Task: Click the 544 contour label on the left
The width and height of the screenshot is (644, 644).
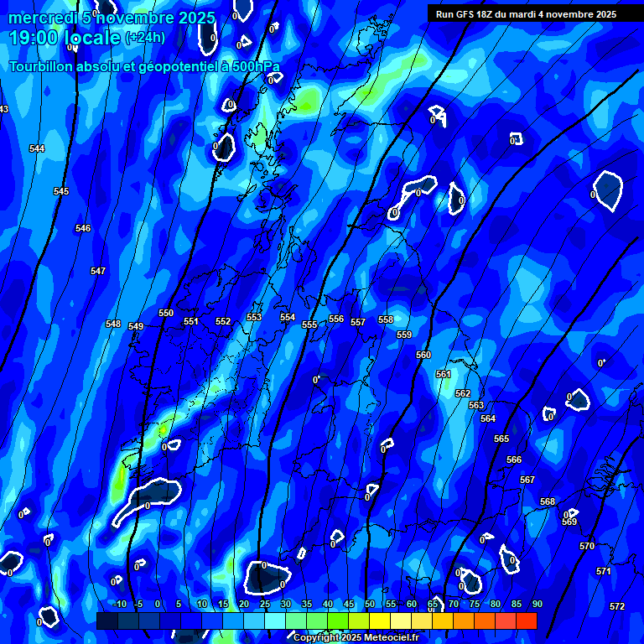Action: pyautogui.click(x=37, y=148)
